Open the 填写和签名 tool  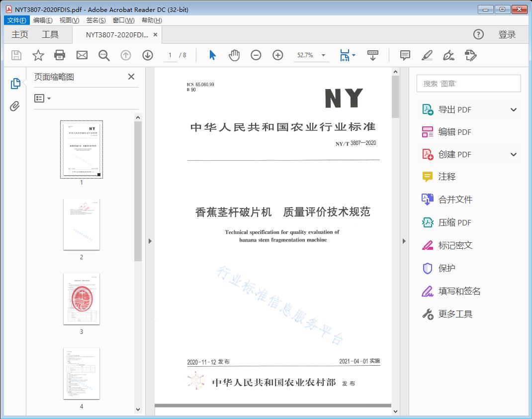(x=459, y=291)
